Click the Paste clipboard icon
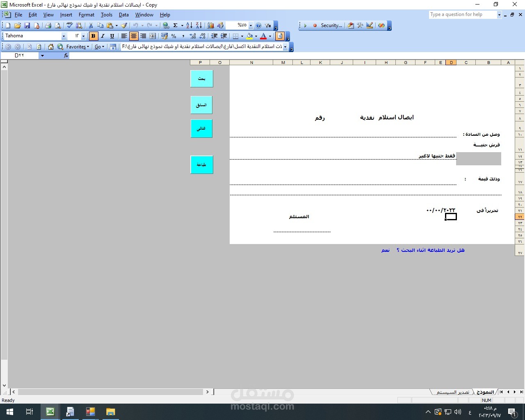Viewport: 525px width, 420px height. [110, 25]
